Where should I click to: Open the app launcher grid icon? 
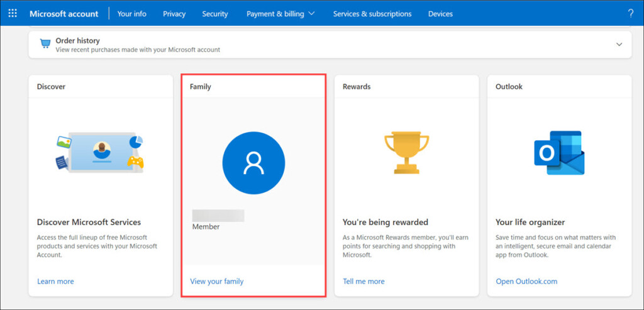[13, 13]
